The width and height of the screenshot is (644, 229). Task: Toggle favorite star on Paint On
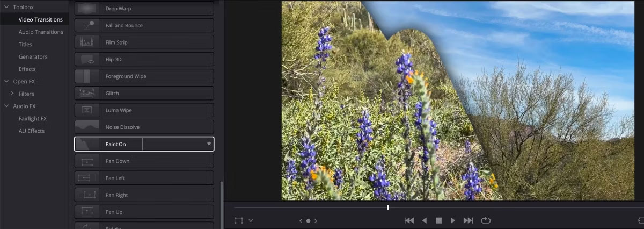(x=209, y=144)
